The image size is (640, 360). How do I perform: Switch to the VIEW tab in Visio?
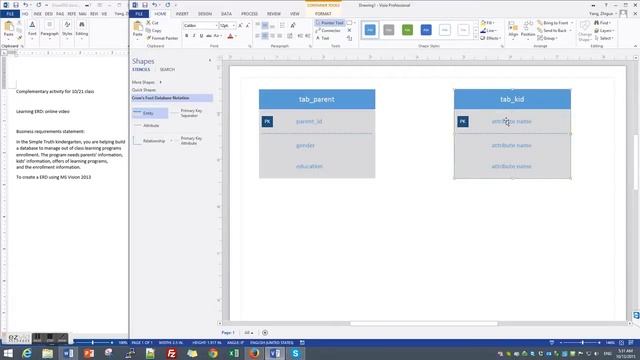tap(294, 14)
